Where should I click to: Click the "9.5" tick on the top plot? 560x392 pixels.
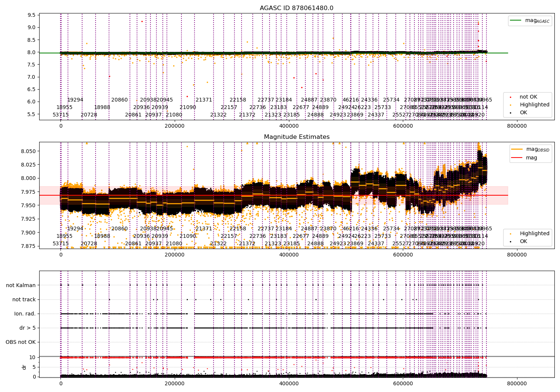(x=32, y=15)
